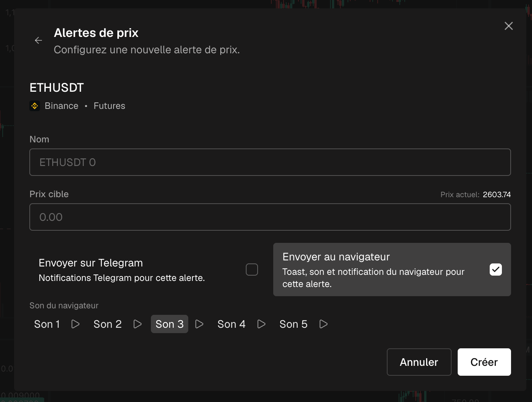Image resolution: width=532 pixels, height=402 pixels.
Task: Go back using the left arrow icon
Action: click(x=38, y=40)
